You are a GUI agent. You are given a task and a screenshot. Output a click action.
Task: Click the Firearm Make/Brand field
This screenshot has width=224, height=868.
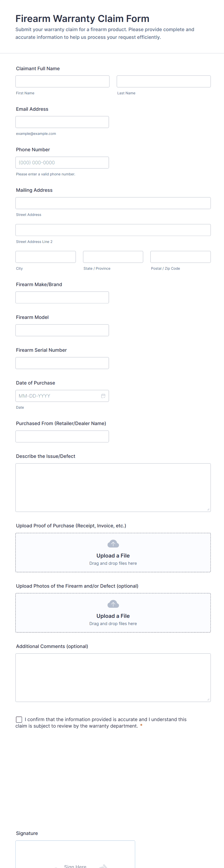[62, 297]
